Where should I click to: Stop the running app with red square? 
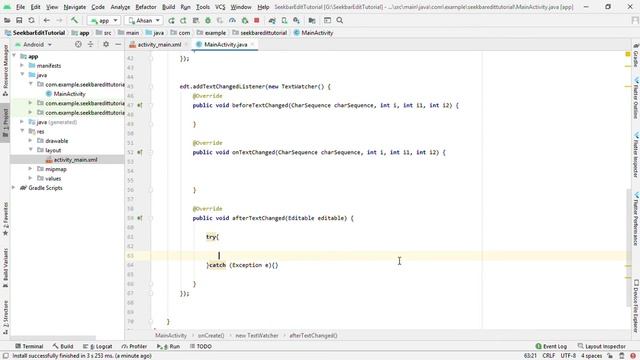point(257,20)
